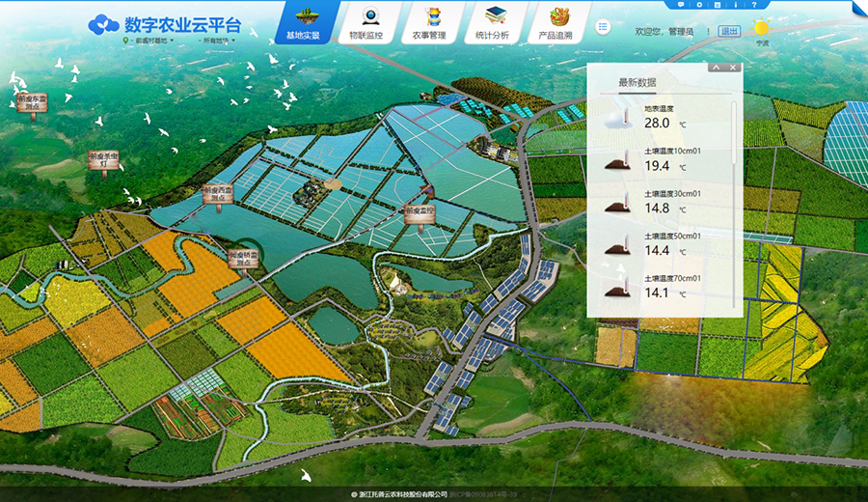Click the data panel vertical scrollbar
Viewport: 868px width, 502px height.
click(x=734, y=133)
